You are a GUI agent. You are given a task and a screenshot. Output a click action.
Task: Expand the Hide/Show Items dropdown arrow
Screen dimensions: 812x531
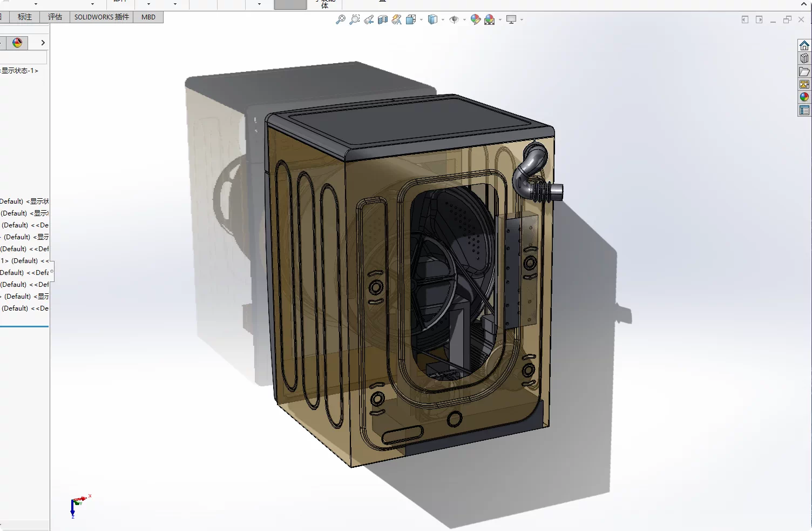pyautogui.click(x=464, y=20)
